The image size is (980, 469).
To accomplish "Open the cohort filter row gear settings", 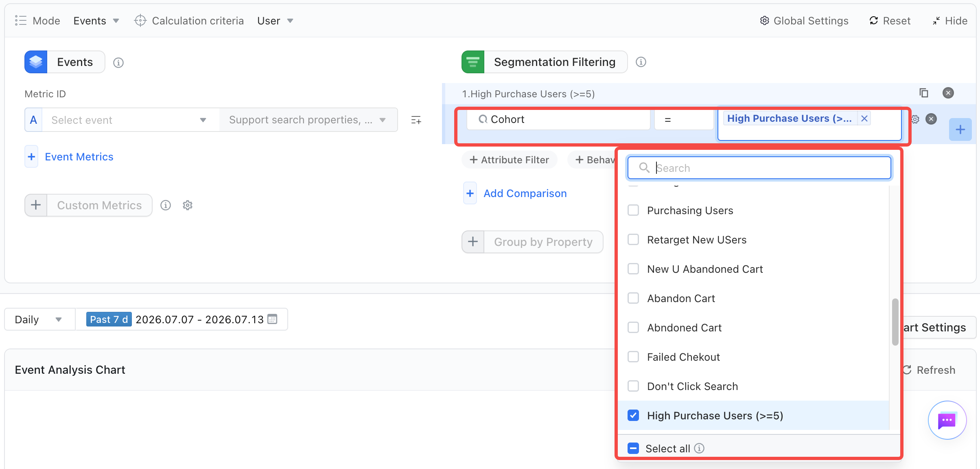I will [x=915, y=119].
